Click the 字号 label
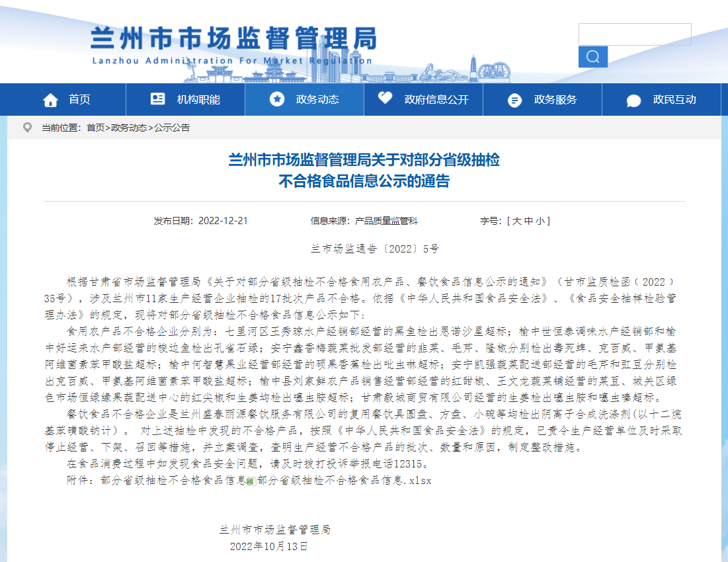Image resolution: width=728 pixels, height=562 pixels. coord(490,221)
